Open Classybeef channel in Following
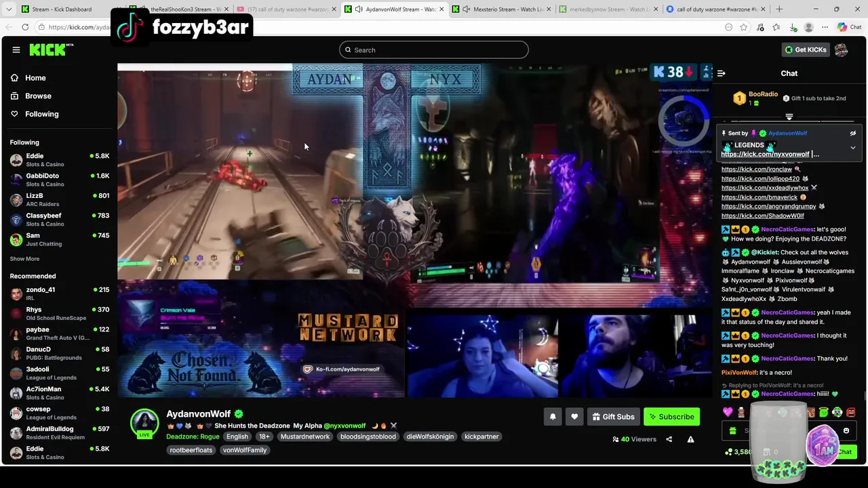The width and height of the screenshot is (868, 488). point(59,220)
